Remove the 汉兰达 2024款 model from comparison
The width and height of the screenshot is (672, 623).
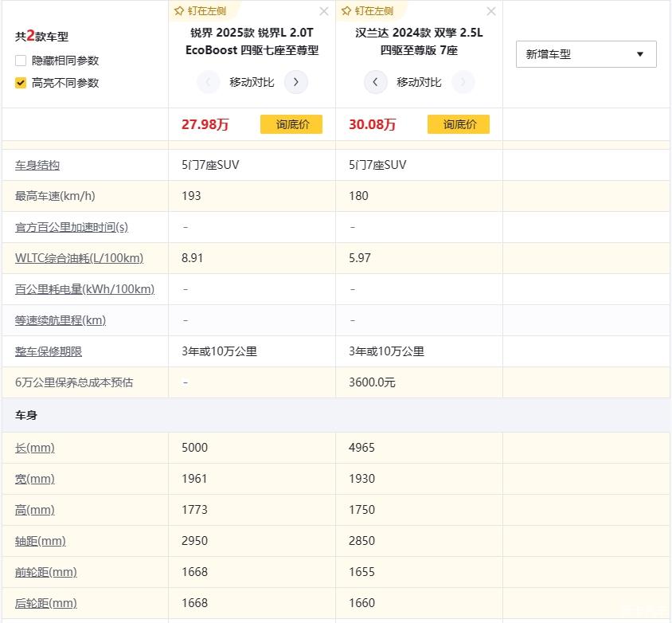pos(491,11)
